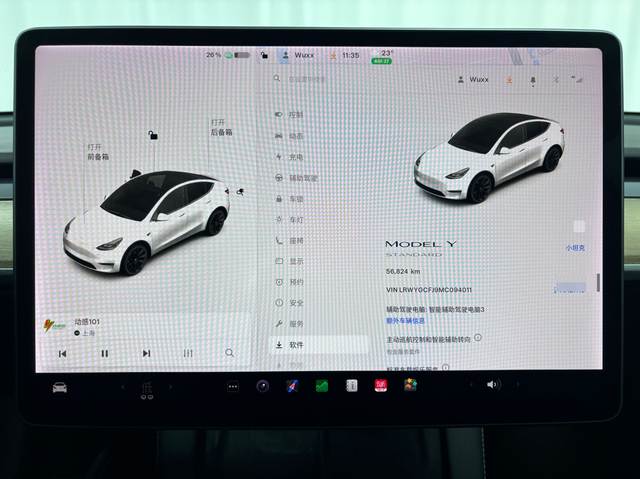Skip to previous radio station
The height and width of the screenshot is (479, 640).
tap(62, 354)
